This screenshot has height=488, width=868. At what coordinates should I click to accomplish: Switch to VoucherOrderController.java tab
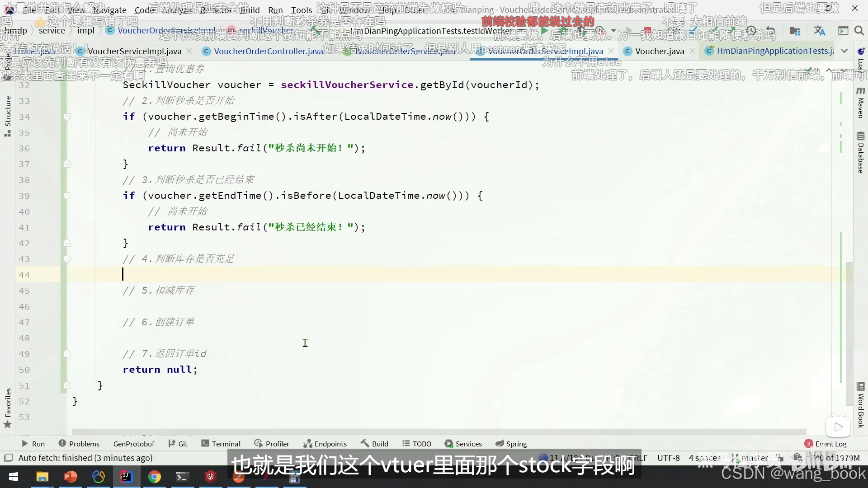[268, 51]
